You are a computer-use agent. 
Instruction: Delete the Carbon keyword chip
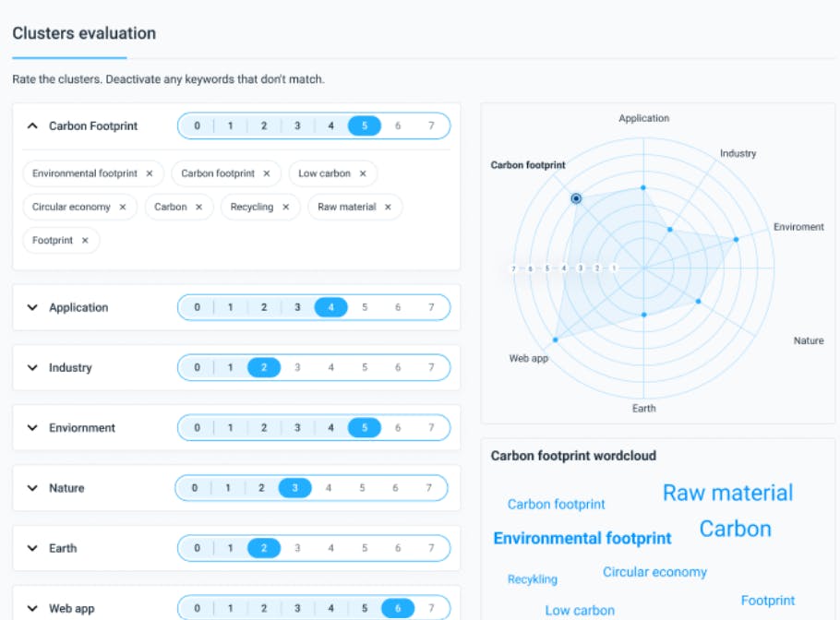(198, 208)
